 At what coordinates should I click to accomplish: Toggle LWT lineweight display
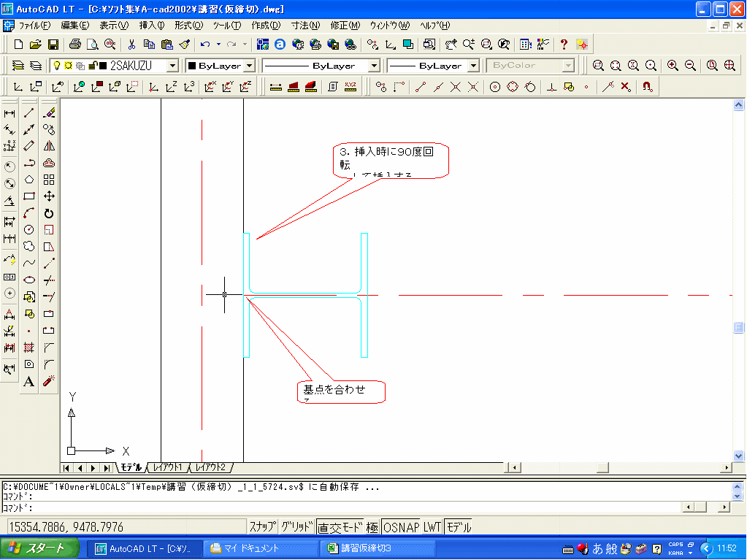[x=432, y=526]
